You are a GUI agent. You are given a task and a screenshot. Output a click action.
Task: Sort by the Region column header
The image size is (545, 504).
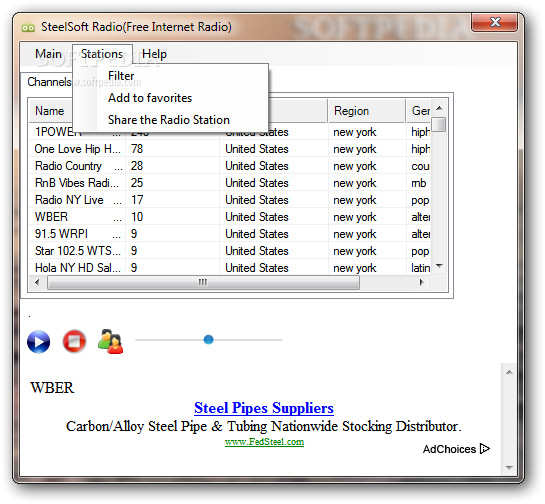[366, 111]
